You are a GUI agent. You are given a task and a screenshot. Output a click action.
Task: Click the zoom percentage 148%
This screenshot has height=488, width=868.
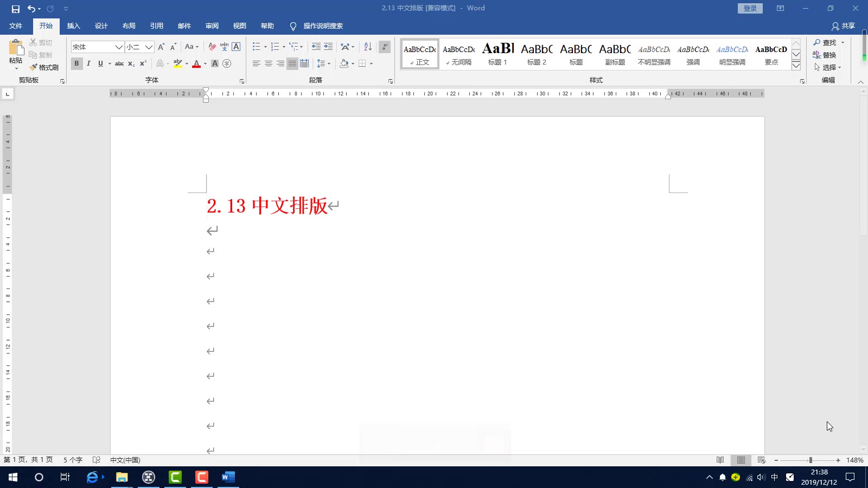tap(854, 460)
